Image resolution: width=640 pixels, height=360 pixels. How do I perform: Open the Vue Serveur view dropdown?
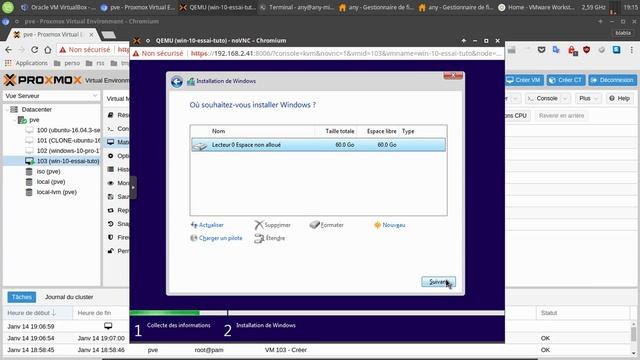51,96
